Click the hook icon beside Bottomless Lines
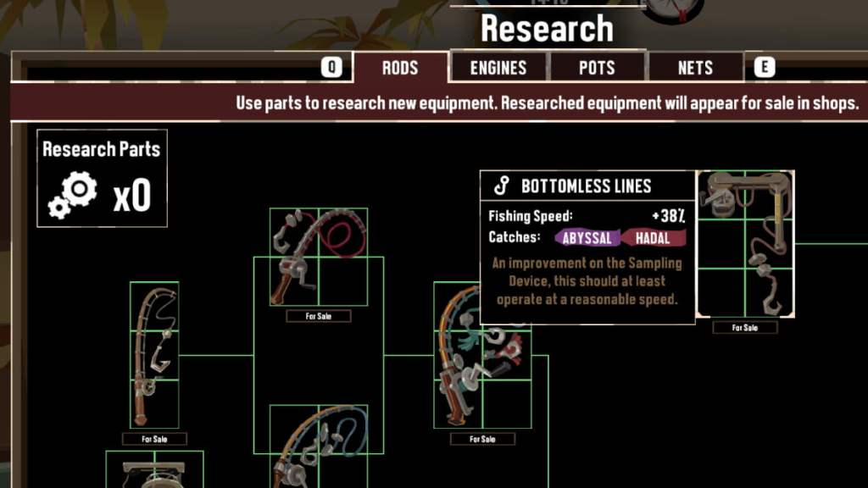Image resolution: width=868 pixels, height=488 pixels. click(x=502, y=186)
